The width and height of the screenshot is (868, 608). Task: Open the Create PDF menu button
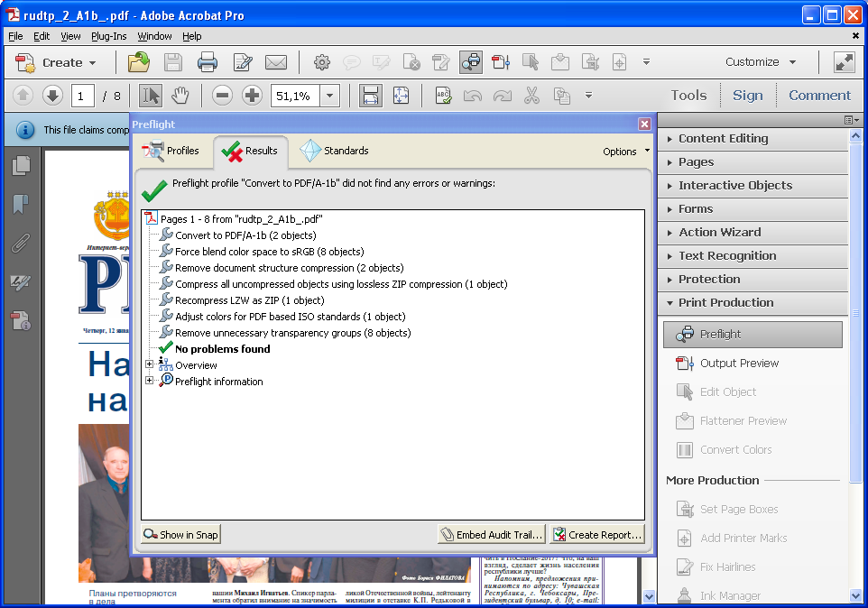tap(55, 62)
